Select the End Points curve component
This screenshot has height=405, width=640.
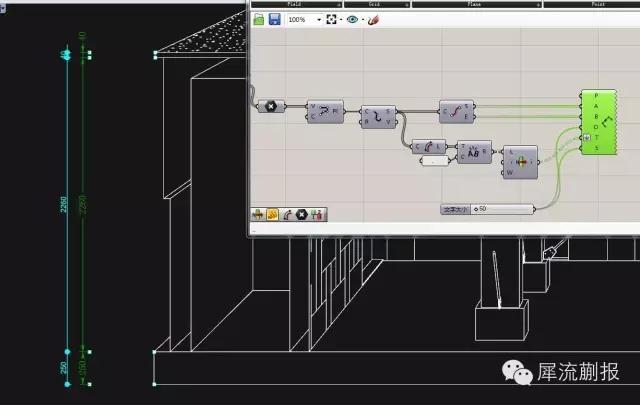[x=457, y=111]
